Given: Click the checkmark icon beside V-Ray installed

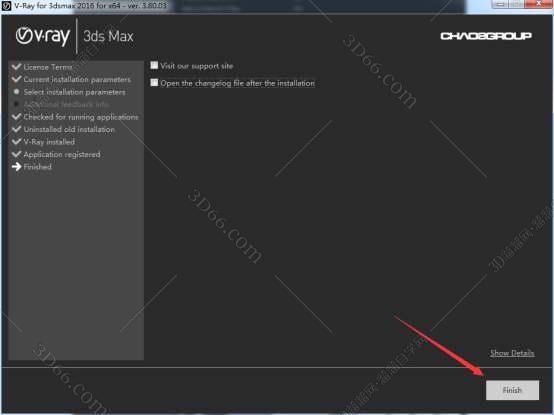Looking at the screenshot, I should click(x=16, y=141).
